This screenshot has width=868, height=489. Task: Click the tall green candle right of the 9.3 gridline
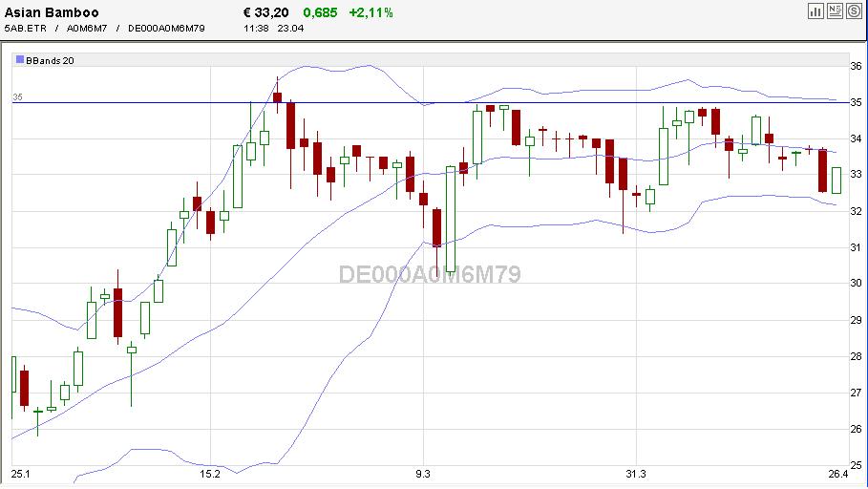[451, 220]
